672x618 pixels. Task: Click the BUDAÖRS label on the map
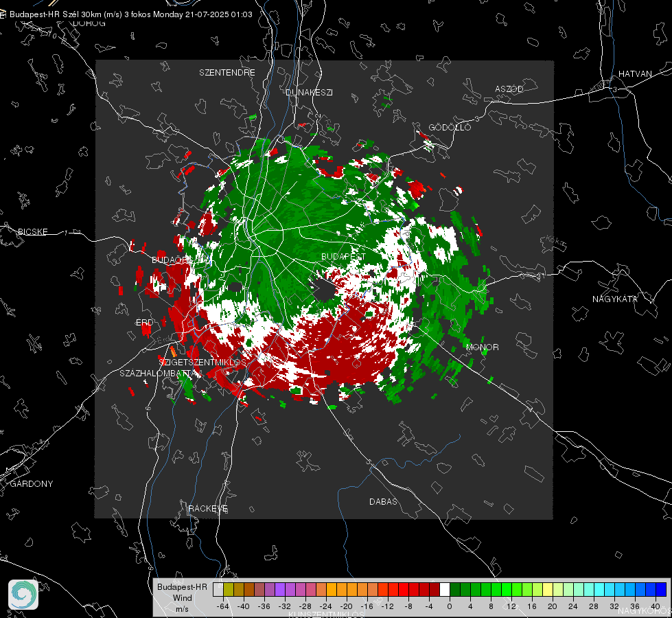[172, 260]
